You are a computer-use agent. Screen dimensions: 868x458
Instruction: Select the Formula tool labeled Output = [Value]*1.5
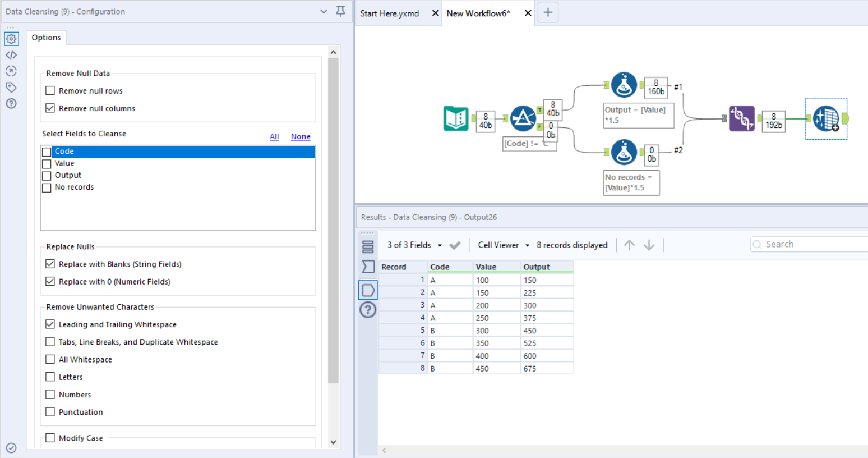click(624, 85)
